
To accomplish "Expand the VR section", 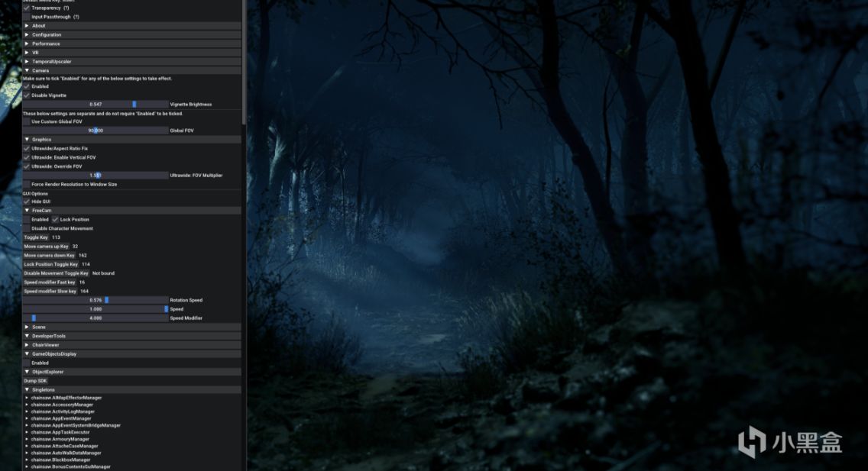I will point(131,53).
